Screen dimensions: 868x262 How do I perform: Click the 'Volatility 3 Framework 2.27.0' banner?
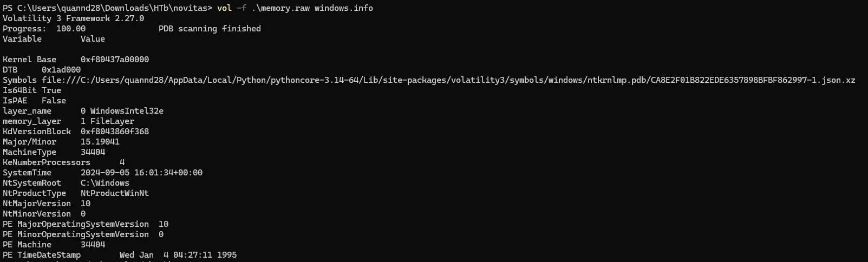(x=74, y=18)
